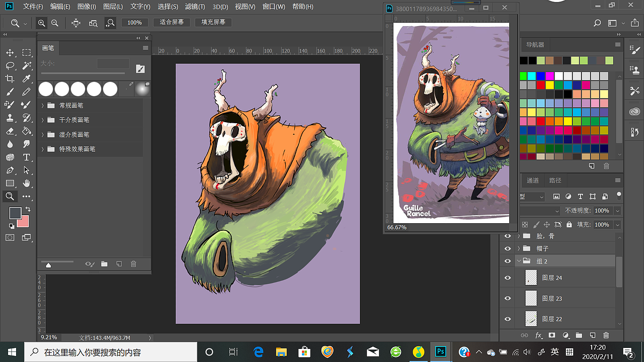Open the opacity (不透明度) dropdown arrow
This screenshot has width=644, height=362.
point(617,211)
